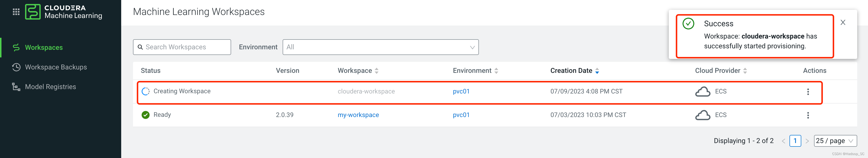Go to Model Registries section
Viewport: 868px width, 158px height.
(x=51, y=87)
